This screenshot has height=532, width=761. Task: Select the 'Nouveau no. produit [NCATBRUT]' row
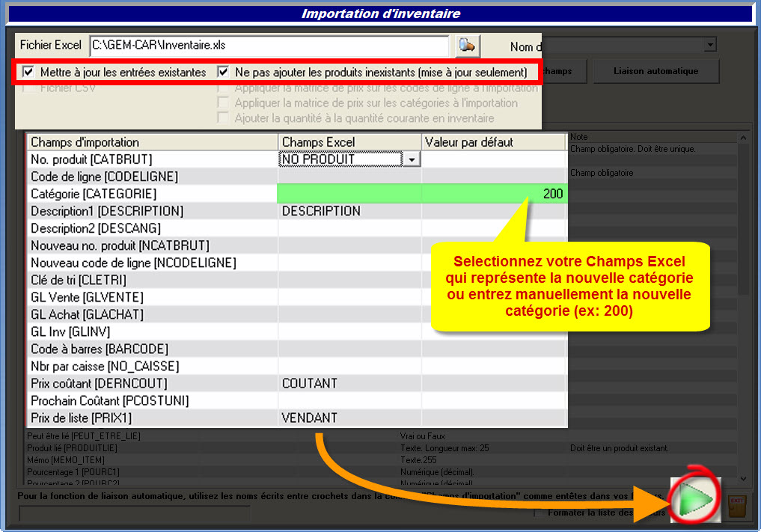click(152, 245)
